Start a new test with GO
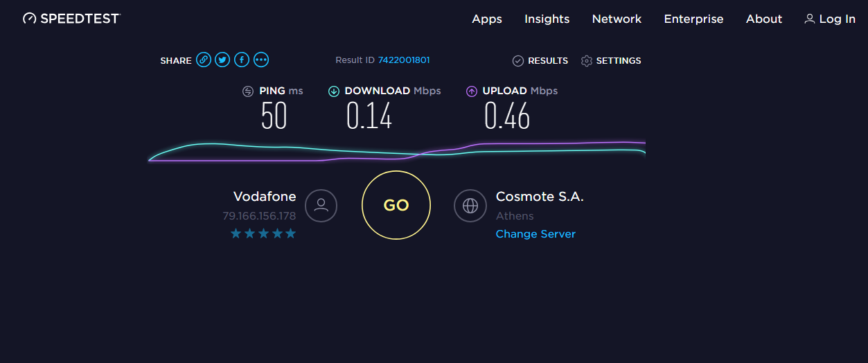This screenshot has height=363, width=868. (396, 205)
